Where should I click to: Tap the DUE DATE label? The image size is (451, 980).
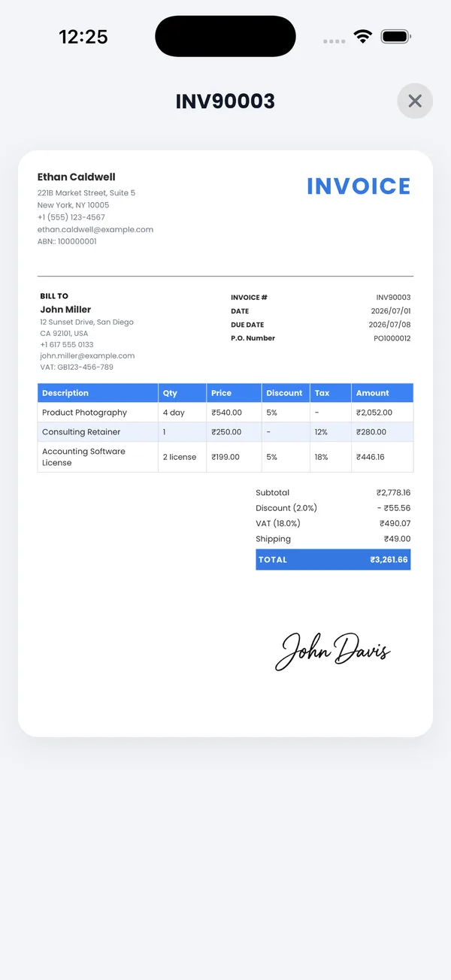coord(247,325)
